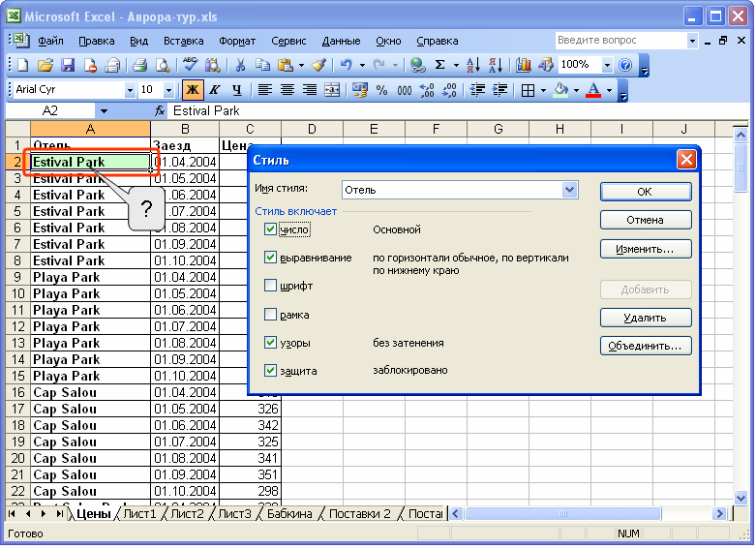This screenshot has height=549, width=756.
Task: Click the Print icon in the toolbar
Action: pyautogui.click(x=139, y=65)
